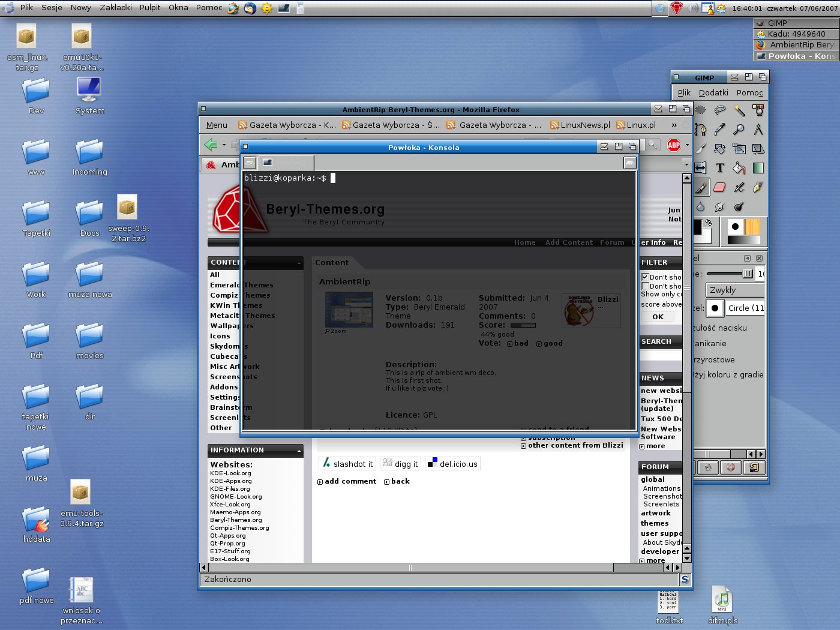Select the Bucket Fill tool
840x630 pixels.
(x=739, y=168)
